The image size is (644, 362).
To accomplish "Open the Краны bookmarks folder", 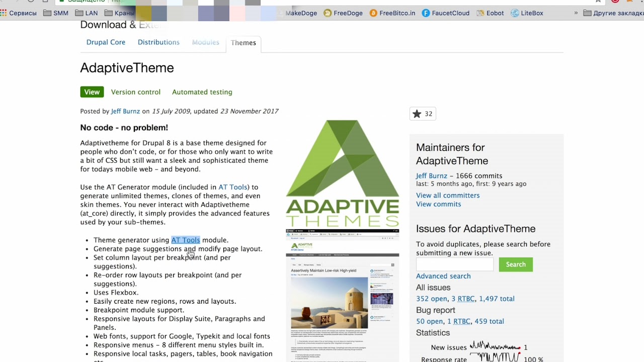I will [x=119, y=13].
